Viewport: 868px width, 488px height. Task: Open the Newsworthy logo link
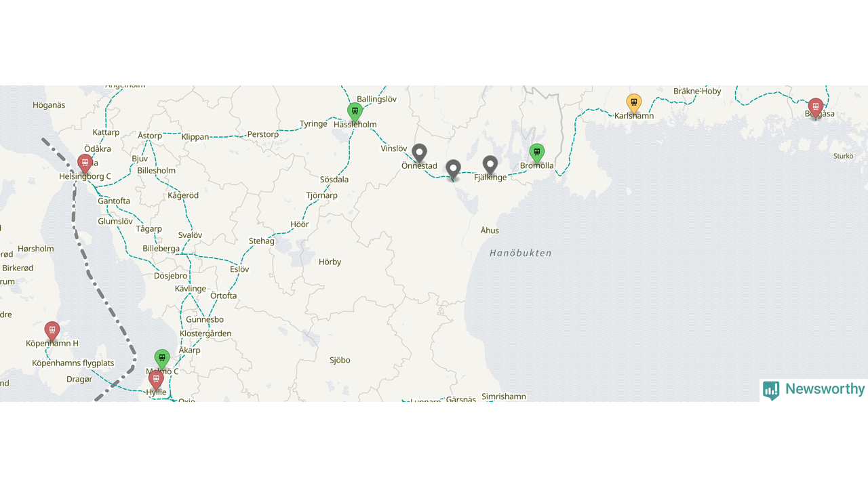tap(814, 390)
